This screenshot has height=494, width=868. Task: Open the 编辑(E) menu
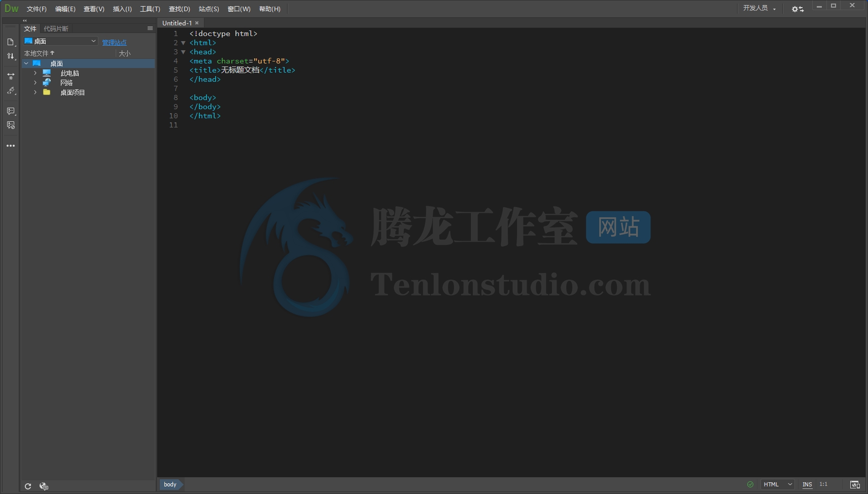[x=65, y=9]
